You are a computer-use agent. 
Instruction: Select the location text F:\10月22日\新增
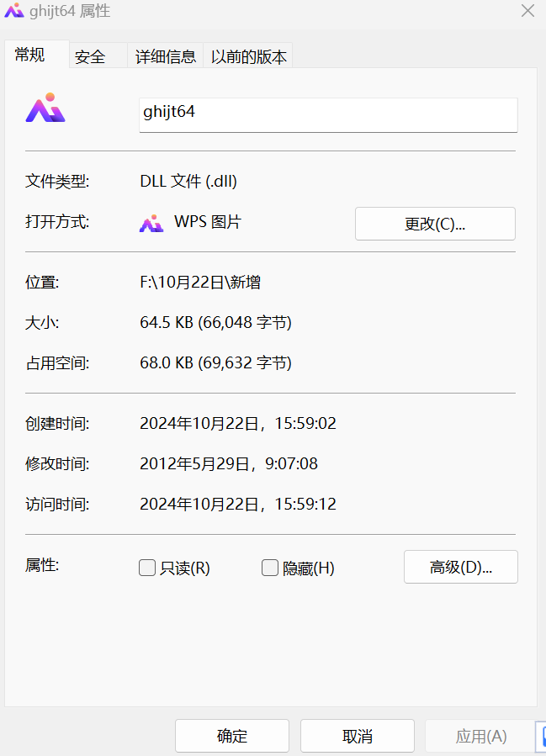(200, 282)
